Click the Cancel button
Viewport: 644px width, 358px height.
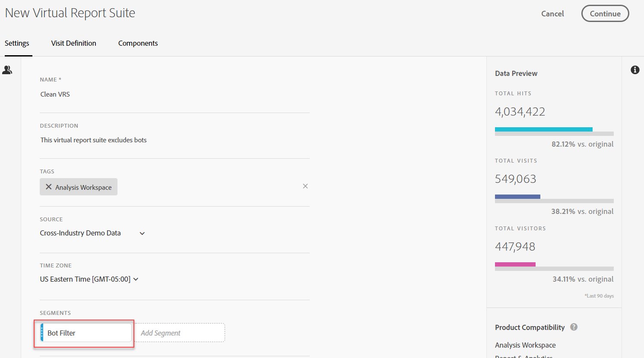[552, 14]
